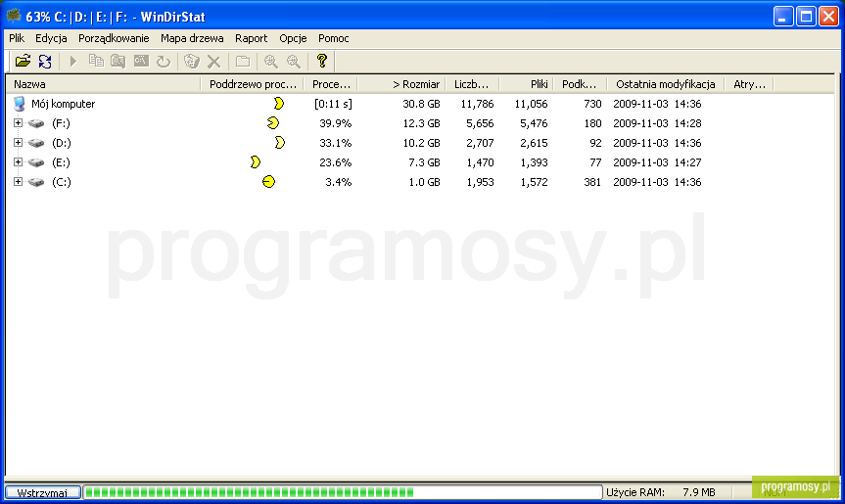The height and width of the screenshot is (504, 845).
Task: Select the (D:) label in the tree
Action: click(62, 143)
